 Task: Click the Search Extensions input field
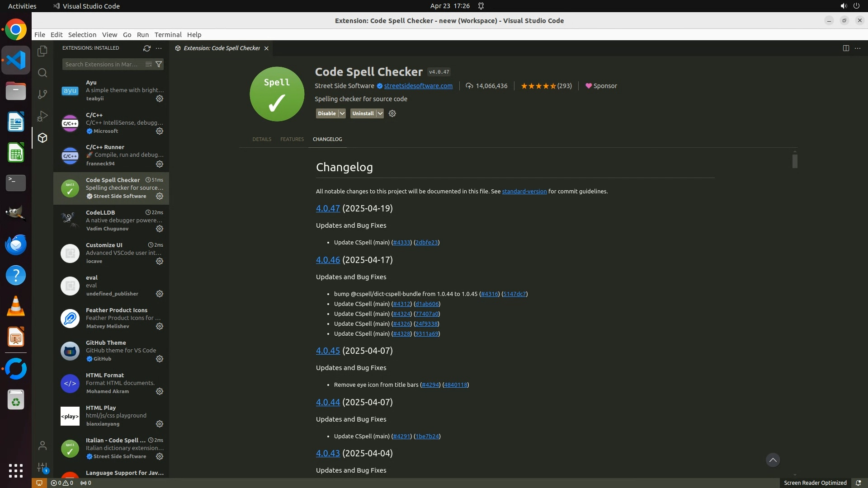tap(103, 64)
